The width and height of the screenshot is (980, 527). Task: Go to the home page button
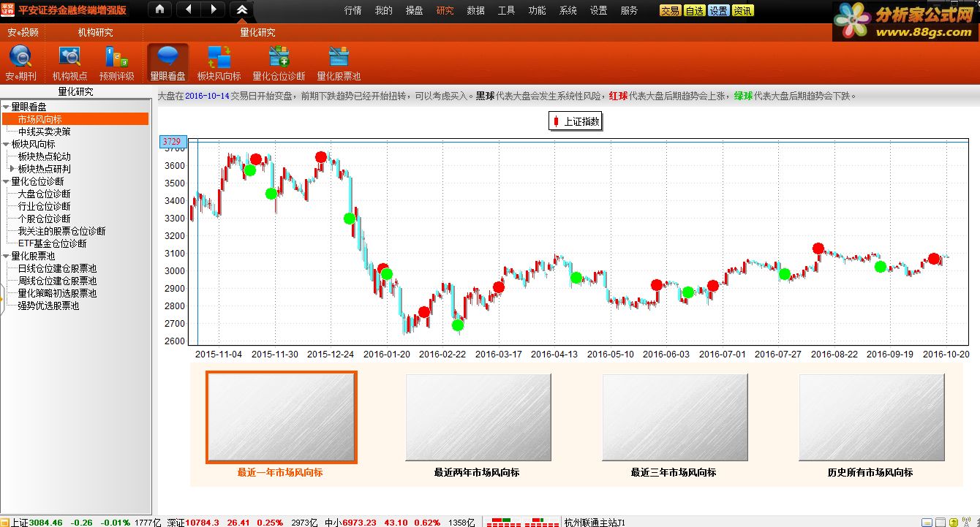pos(160,10)
